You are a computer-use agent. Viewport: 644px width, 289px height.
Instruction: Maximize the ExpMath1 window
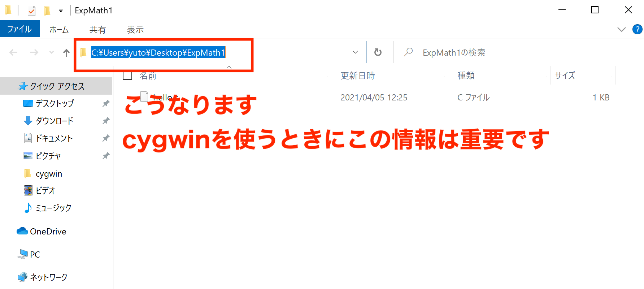(x=595, y=10)
